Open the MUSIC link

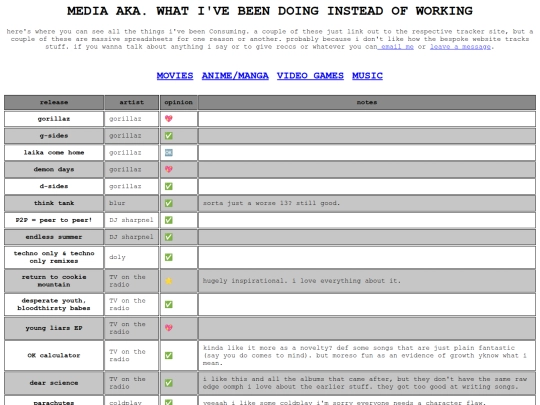pyautogui.click(x=367, y=75)
